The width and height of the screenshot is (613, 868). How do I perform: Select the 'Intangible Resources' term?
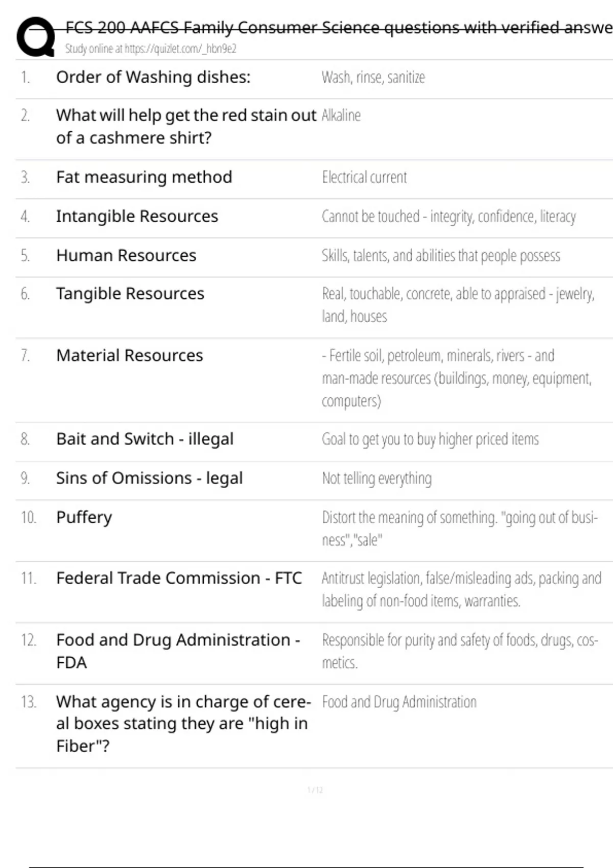coord(137,216)
